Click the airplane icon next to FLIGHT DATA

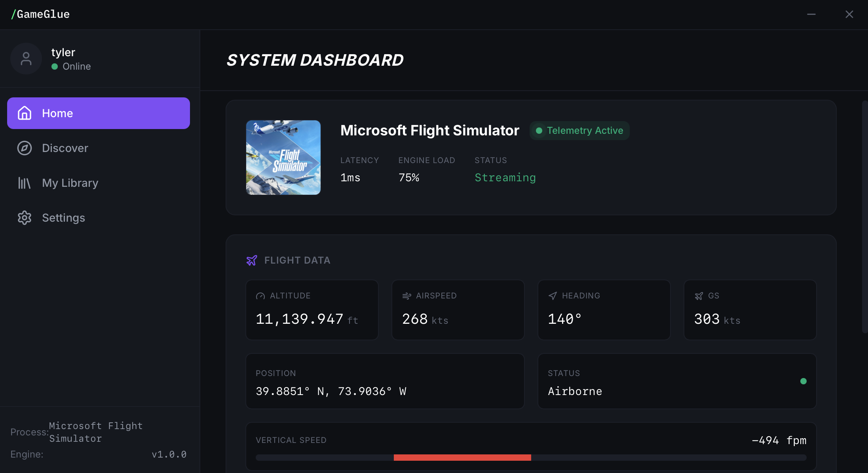click(252, 260)
